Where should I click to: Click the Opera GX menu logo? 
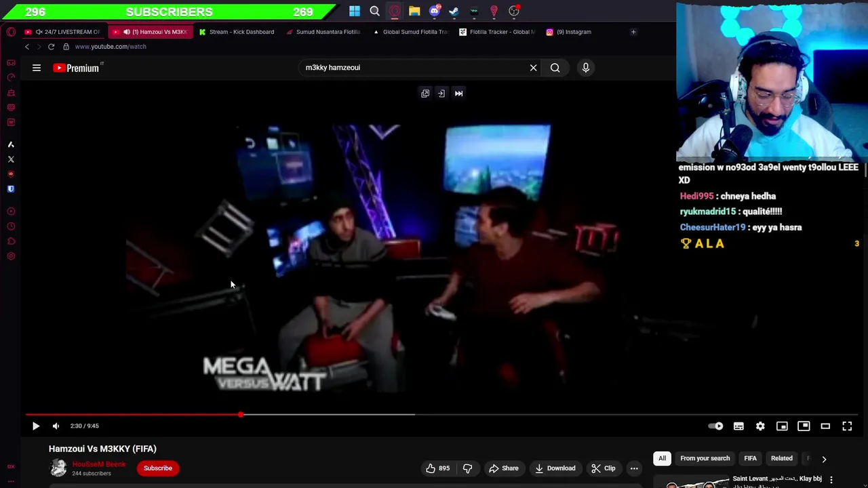tap(11, 32)
